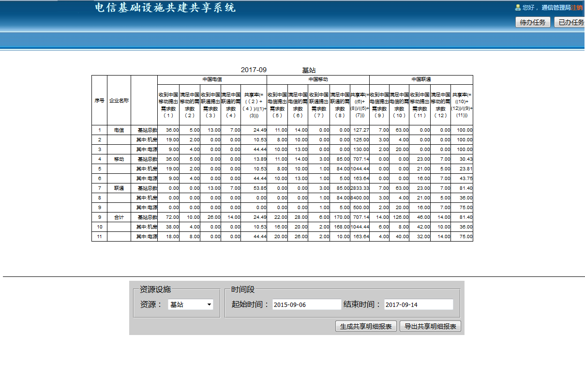Click the 2833.33 share rate cell
Viewport: 585px width, 366px height.
click(x=360, y=188)
